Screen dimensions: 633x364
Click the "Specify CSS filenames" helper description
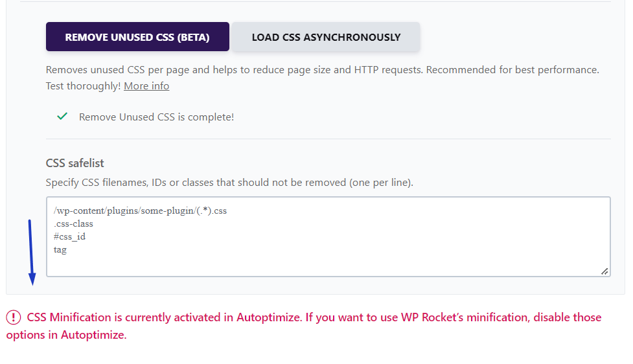click(229, 183)
